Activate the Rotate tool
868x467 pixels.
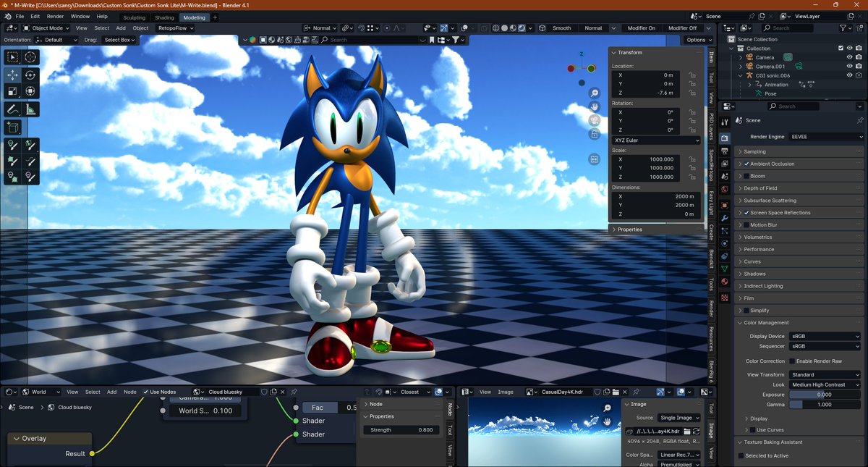click(x=30, y=75)
